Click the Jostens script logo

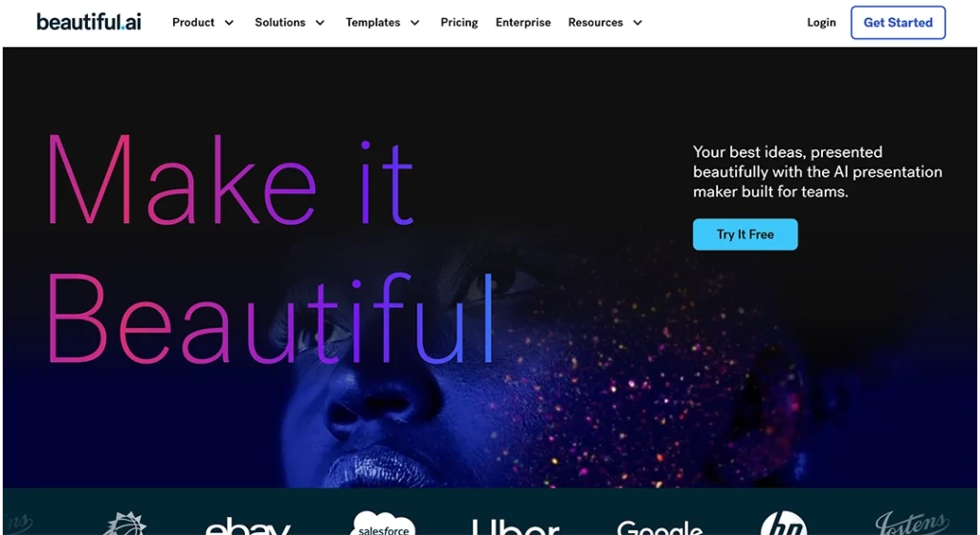coord(912,524)
